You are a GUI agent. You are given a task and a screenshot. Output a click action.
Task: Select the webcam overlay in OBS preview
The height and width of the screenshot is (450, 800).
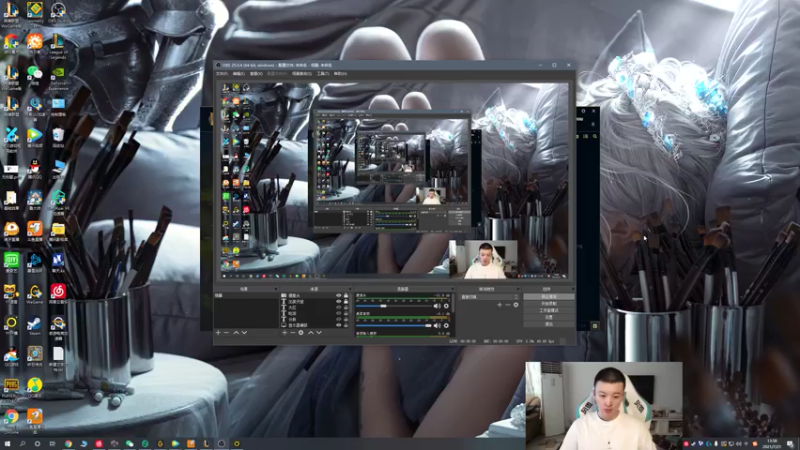[x=483, y=260]
